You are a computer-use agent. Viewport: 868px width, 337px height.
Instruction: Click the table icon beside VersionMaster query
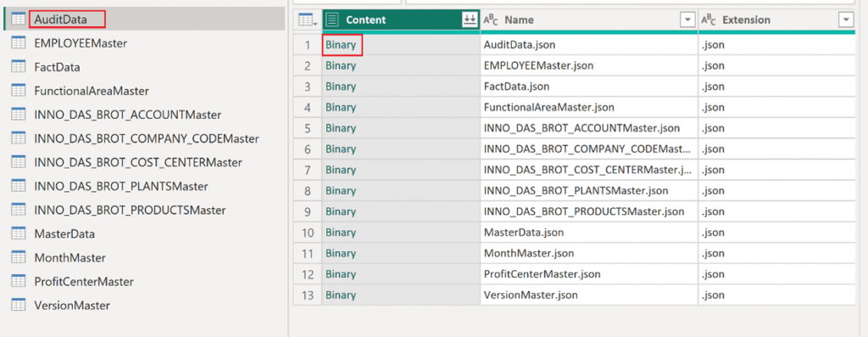[x=19, y=306]
